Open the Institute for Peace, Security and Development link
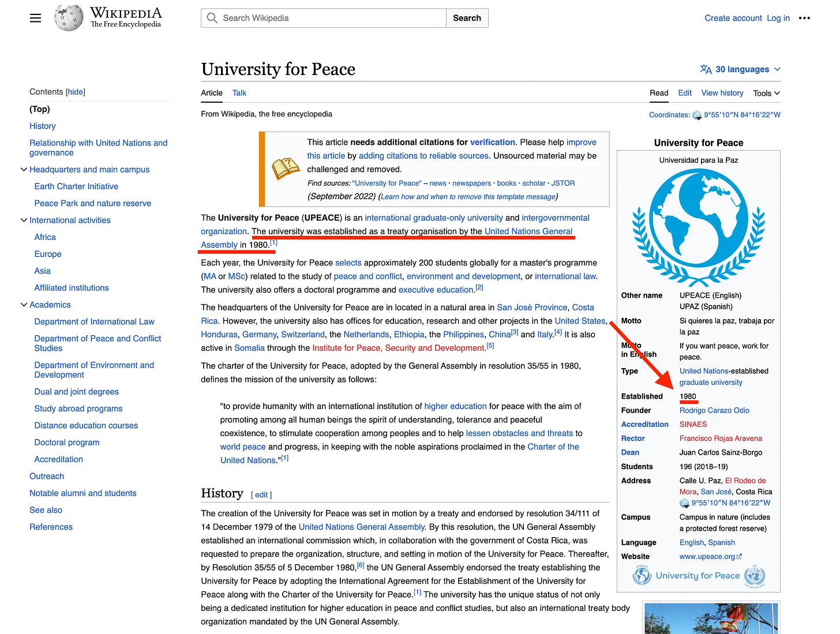 click(399, 348)
